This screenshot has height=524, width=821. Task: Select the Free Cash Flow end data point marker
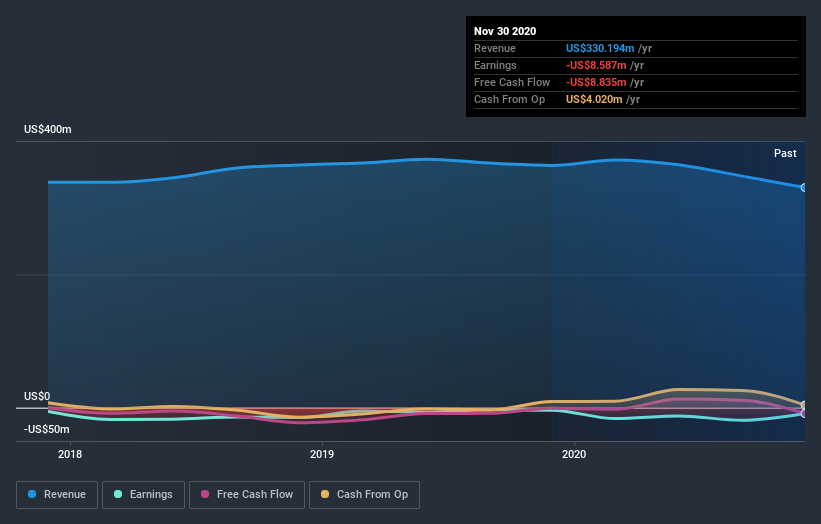tap(804, 414)
